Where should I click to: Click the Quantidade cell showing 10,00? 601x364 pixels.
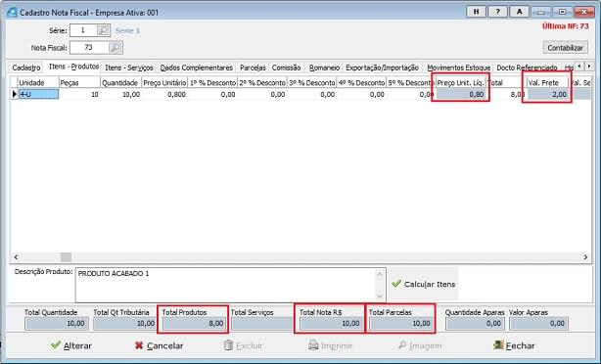tap(120, 94)
